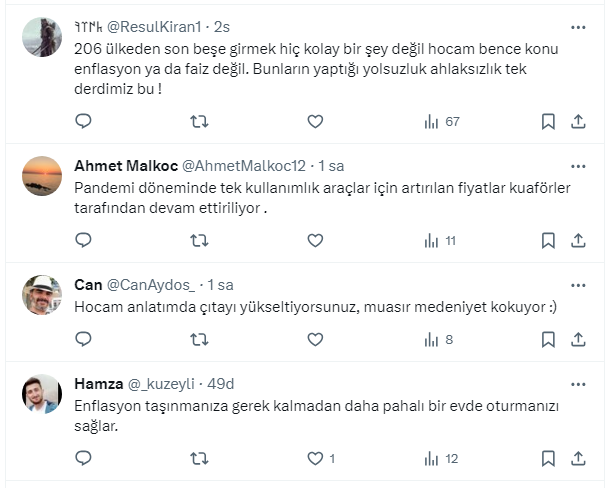Screen dimensions: 608x488
Task: Retweet ResulKiran1's tweet about yolsuzluk
Action: tap(199, 122)
